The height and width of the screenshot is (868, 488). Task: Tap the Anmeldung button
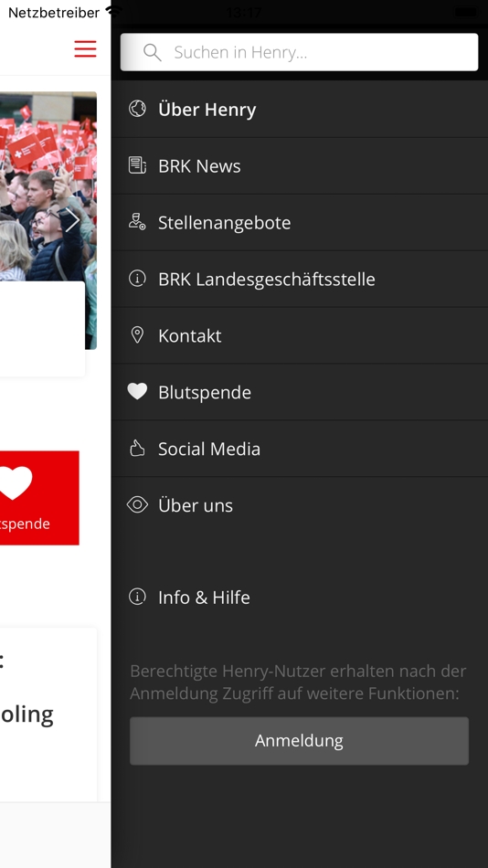pos(299,741)
